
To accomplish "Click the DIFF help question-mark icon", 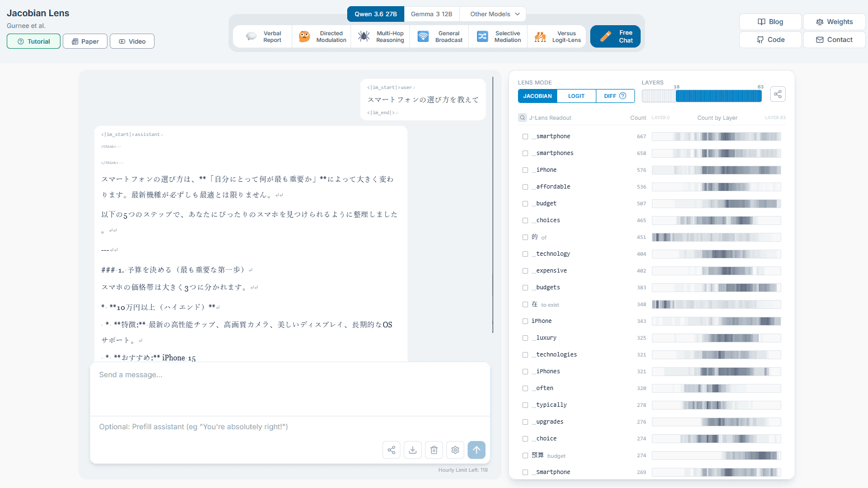I will coord(623,96).
